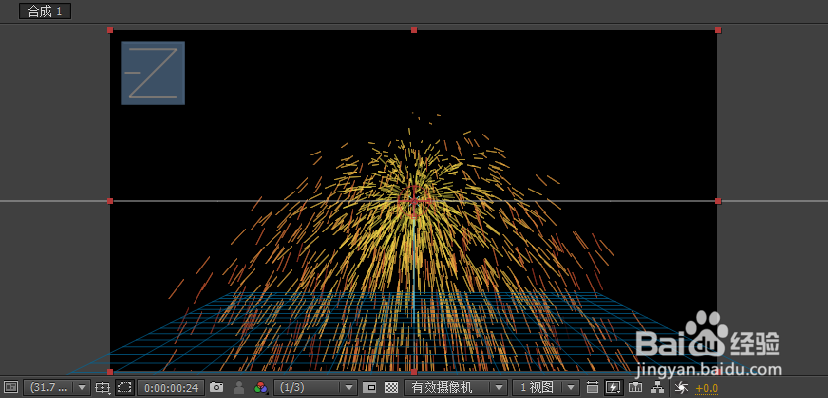Click the top-center red layer handle
Screen dimensions: 828x398
coord(414,30)
